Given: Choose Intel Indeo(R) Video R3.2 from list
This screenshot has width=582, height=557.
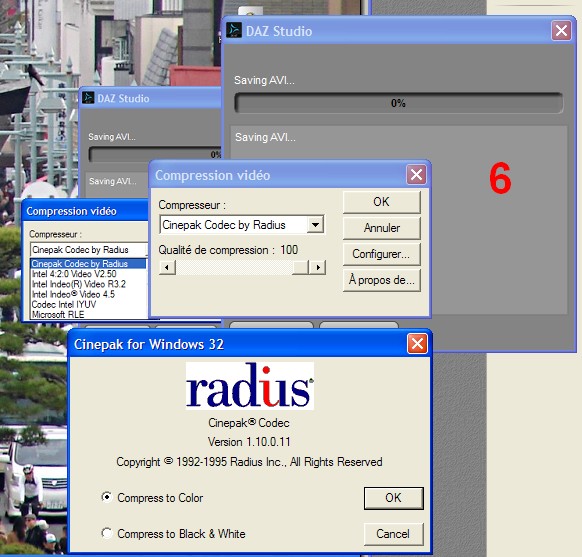Looking at the screenshot, I should [x=79, y=284].
